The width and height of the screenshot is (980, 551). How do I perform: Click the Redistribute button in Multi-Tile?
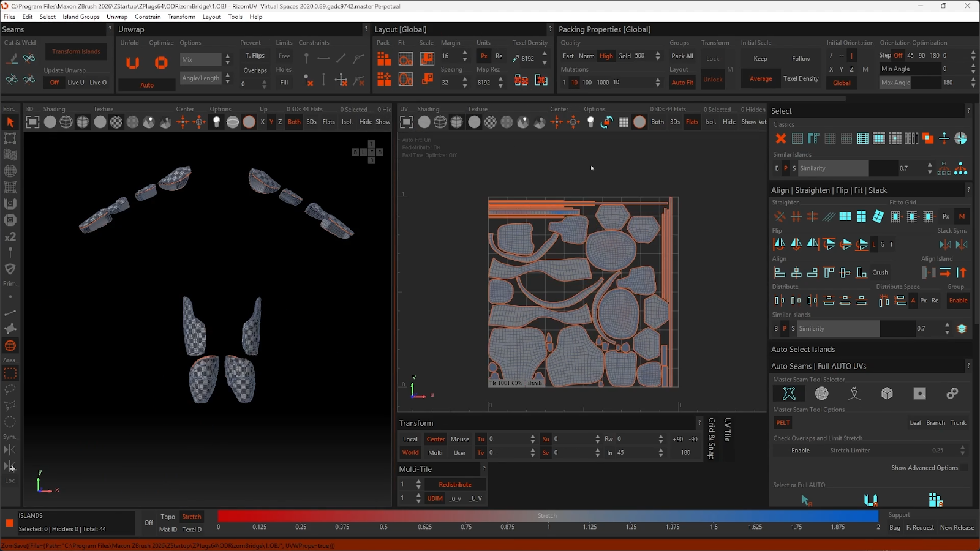(454, 484)
